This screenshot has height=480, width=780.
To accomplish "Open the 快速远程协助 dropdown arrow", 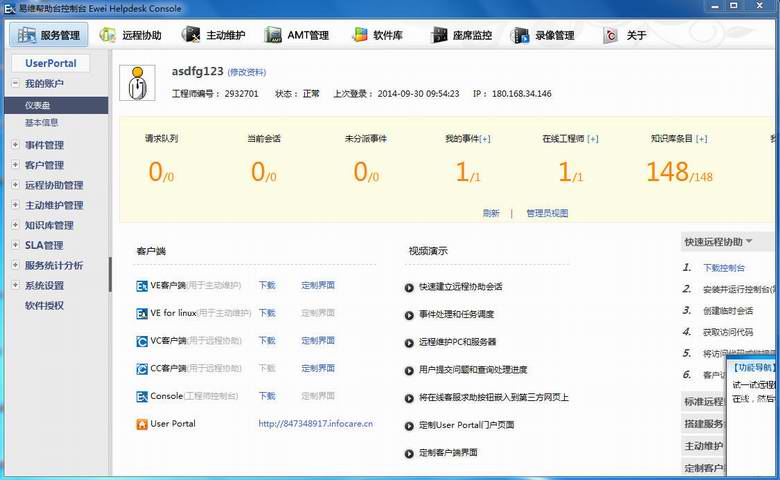I will point(749,242).
